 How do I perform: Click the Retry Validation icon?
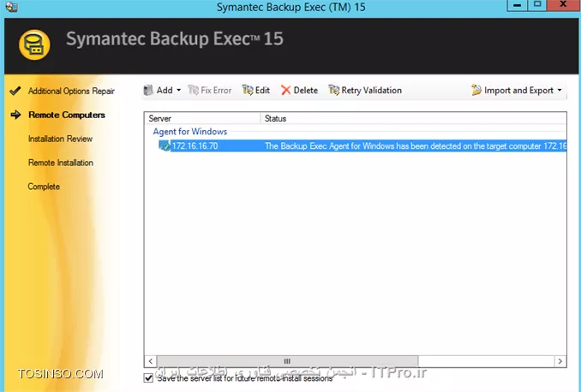tap(334, 90)
